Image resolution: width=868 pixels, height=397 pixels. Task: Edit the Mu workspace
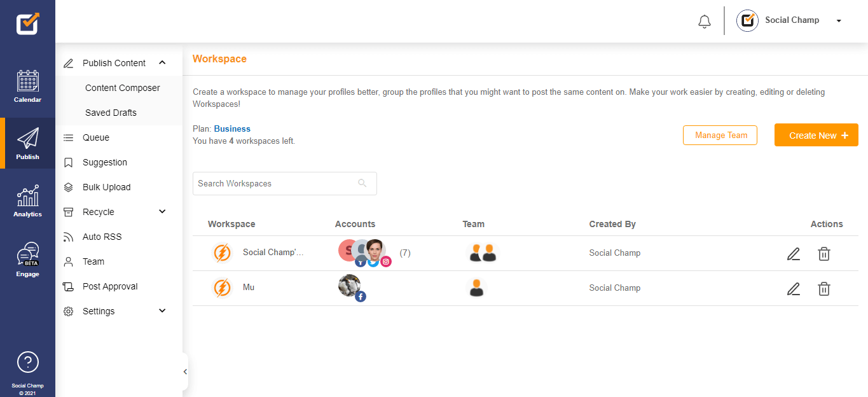[x=793, y=289]
